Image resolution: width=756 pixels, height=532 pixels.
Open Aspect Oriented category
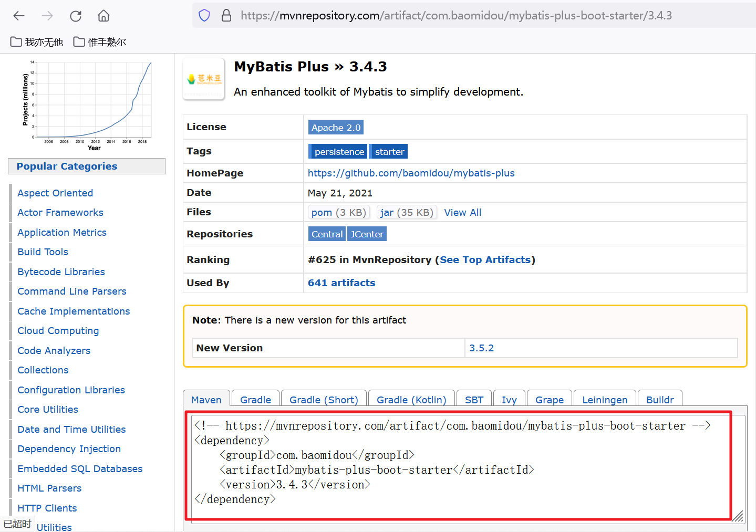tap(55, 193)
